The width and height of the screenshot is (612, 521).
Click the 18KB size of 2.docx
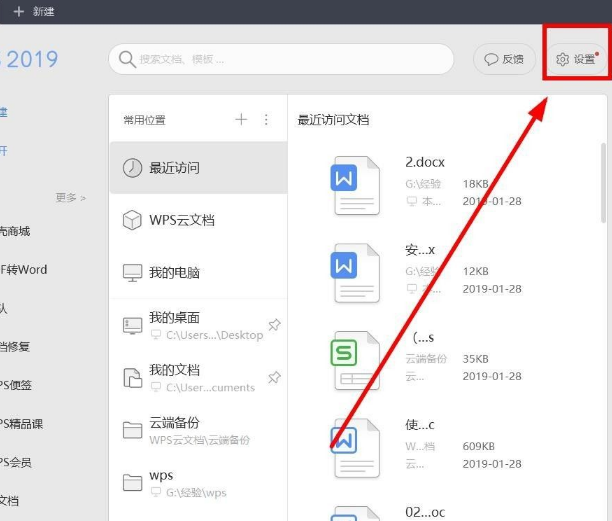[x=475, y=184]
